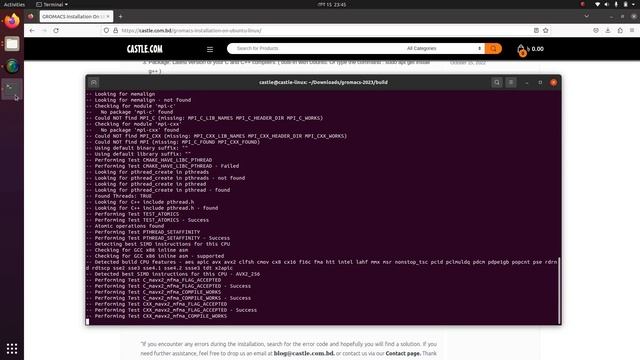Click the CASTLE.COM site logo
The width and height of the screenshot is (640, 360).
[x=144, y=49]
